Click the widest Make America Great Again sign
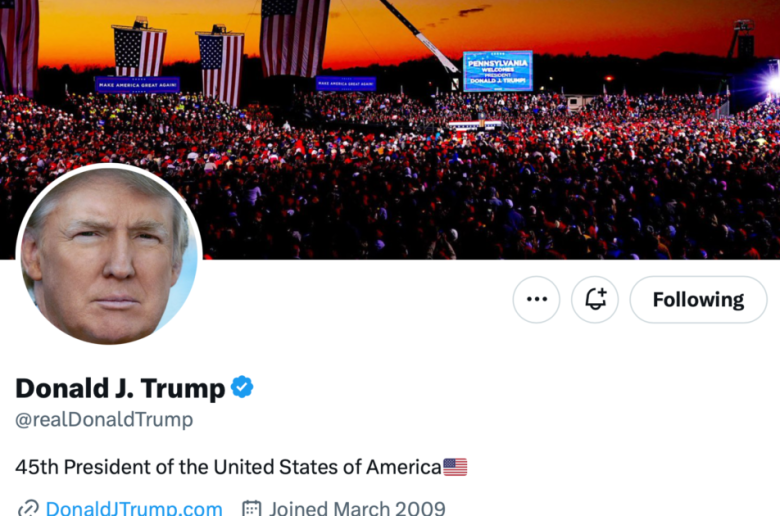Image resolution: width=780 pixels, height=516 pixels. click(x=137, y=85)
